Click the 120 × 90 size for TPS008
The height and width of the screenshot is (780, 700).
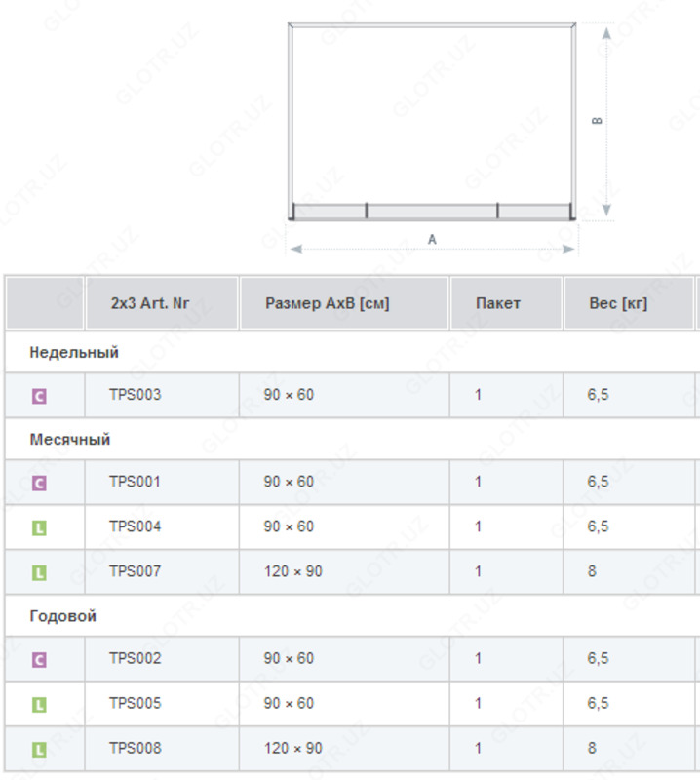292,748
